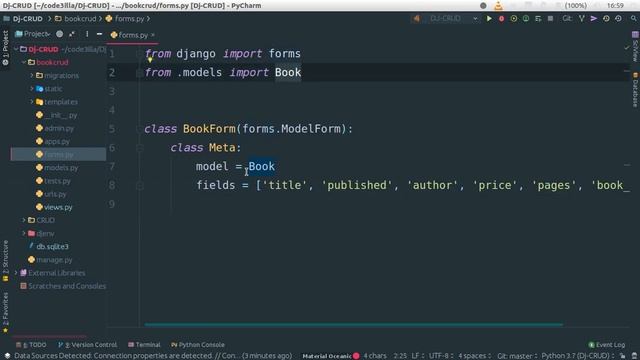
Task: Click the VLC cone tray icon
Action: (498, 5)
